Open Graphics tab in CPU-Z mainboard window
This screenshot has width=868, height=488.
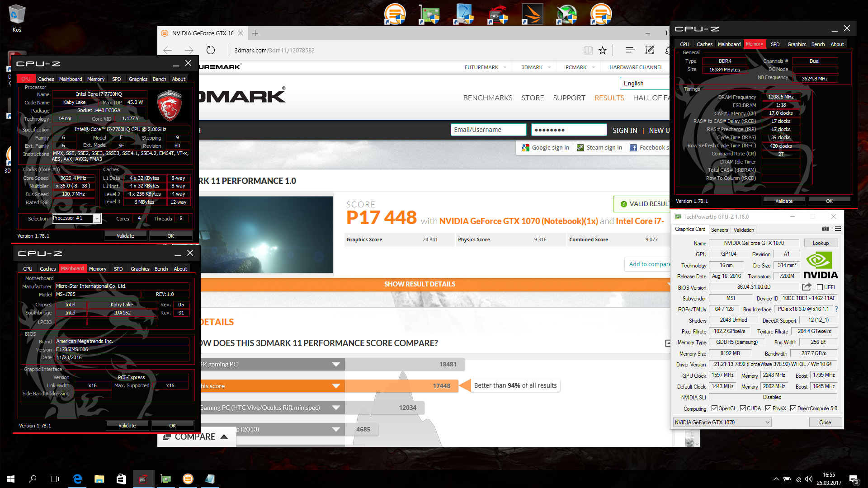tap(140, 269)
